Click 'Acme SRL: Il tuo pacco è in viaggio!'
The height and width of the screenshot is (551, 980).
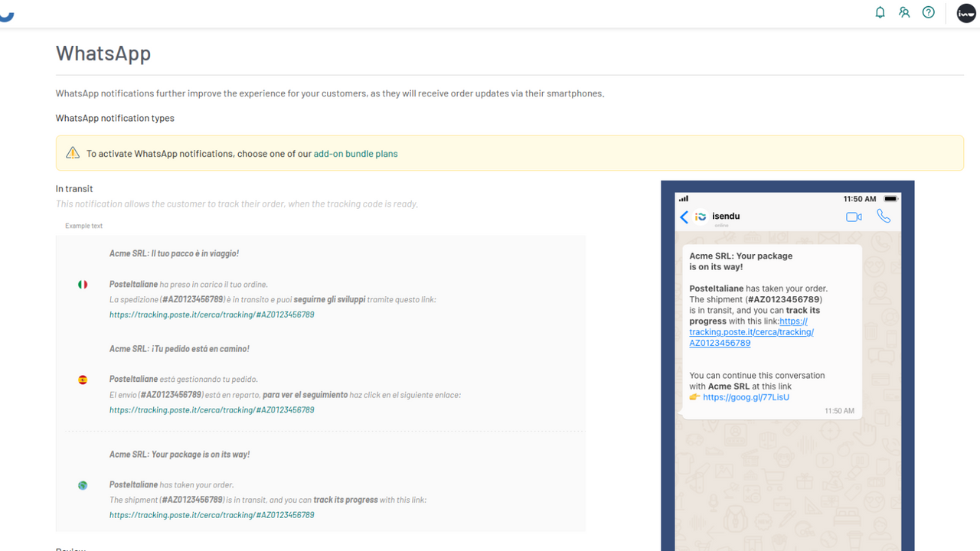(175, 253)
